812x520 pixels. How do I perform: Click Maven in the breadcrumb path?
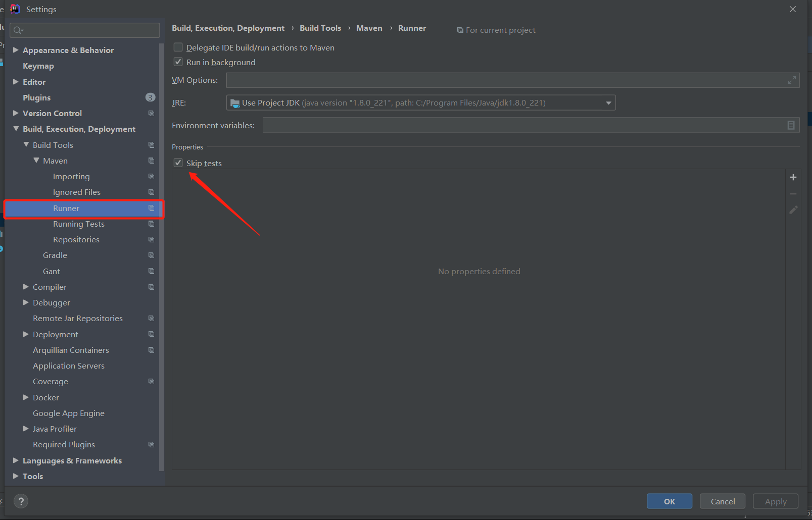(369, 28)
